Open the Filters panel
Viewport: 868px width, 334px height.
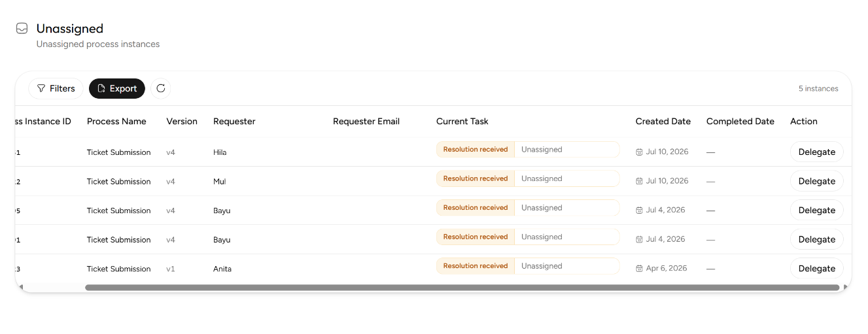pos(56,88)
